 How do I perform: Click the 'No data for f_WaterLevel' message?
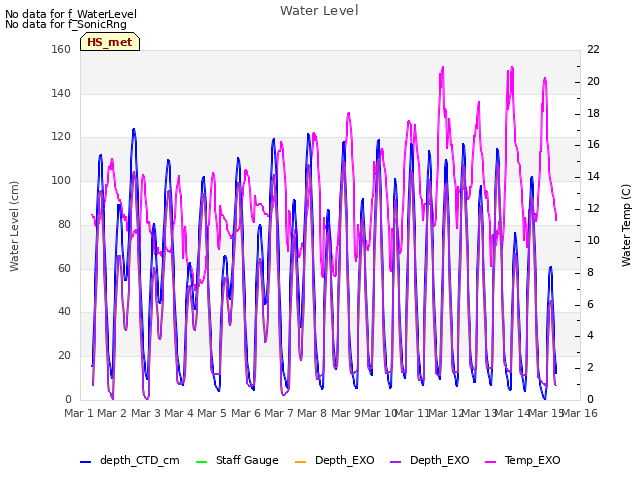(x=71, y=14)
